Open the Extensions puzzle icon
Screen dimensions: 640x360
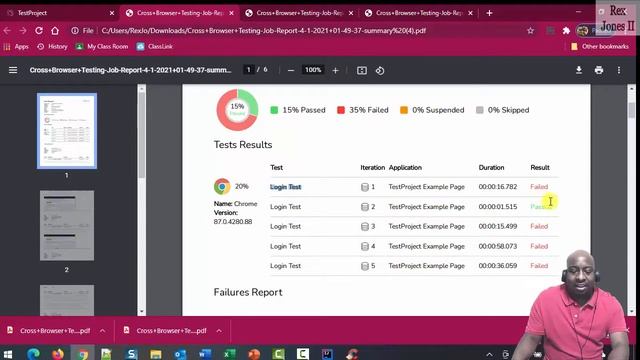566,31
